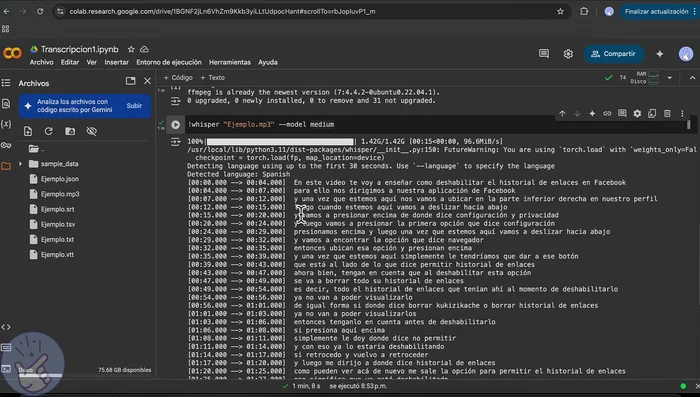The height and width of the screenshot is (397, 700).
Task: Reload the browser page
Action: pyautogui.click(x=40, y=12)
